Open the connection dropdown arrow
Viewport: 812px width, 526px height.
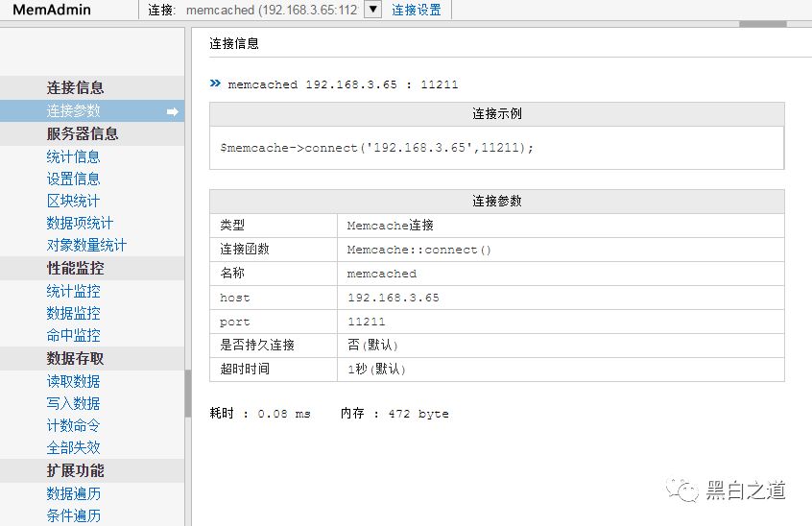tap(372, 10)
